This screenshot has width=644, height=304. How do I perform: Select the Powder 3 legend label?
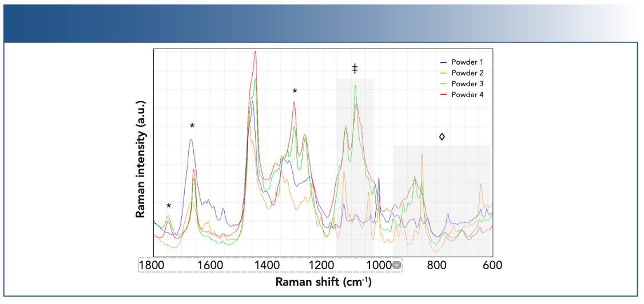point(467,83)
